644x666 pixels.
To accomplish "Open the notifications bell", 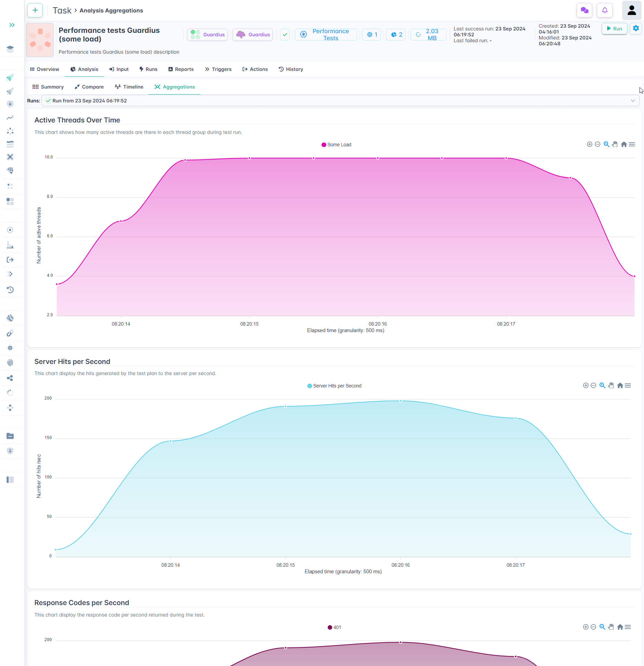I will 605,10.
